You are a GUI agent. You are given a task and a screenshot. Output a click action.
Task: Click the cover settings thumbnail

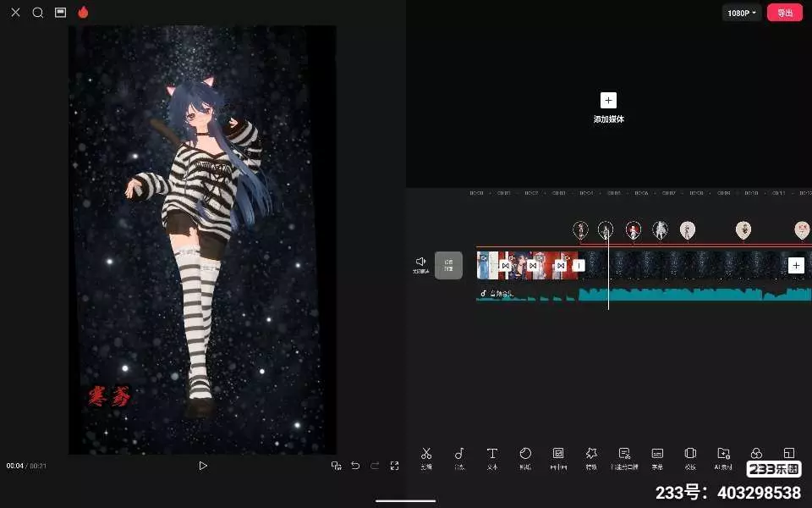pyautogui.click(x=448, y=265)
